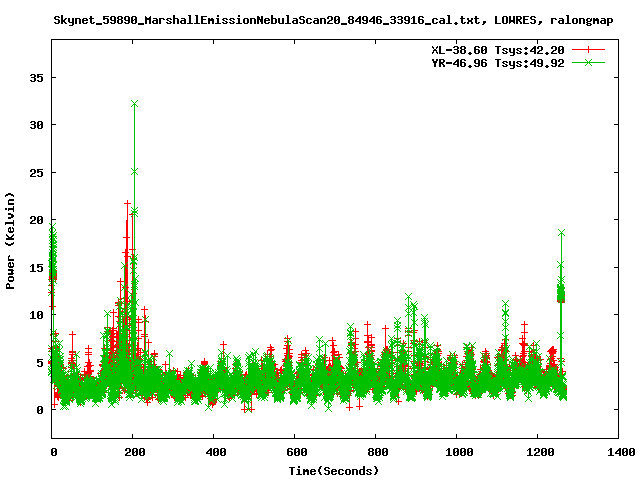The height and width of the screenshot is (480, 640).
Task: Click the Time(Seconds) x-axis label
Action: (333, 471)
